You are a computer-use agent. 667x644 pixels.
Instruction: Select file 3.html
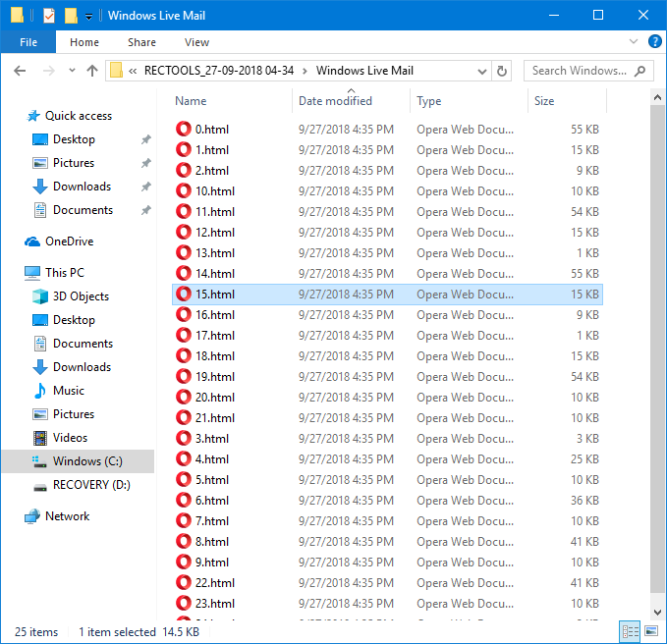click(212, 438)
